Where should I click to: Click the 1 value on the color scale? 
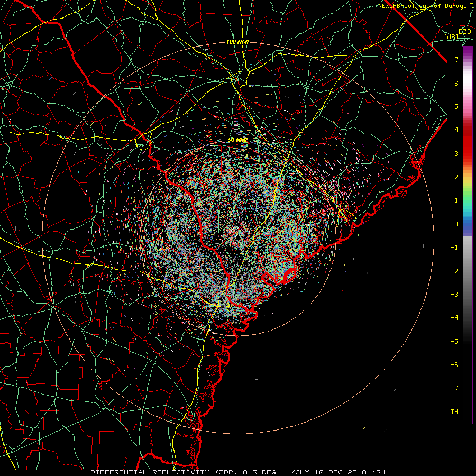[x=456, y=200]
